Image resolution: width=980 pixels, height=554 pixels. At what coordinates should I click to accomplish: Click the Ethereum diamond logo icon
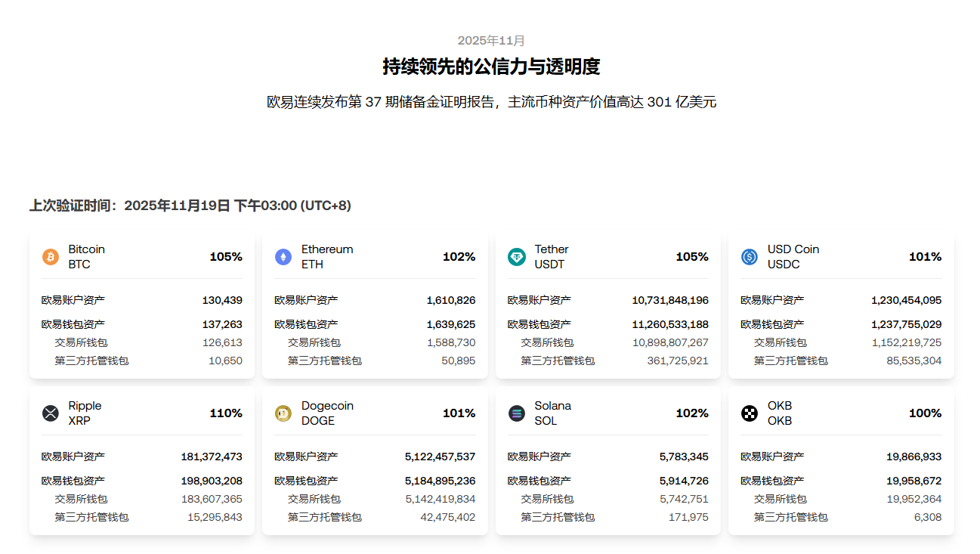pyautogui.click(x=283, y=257)
